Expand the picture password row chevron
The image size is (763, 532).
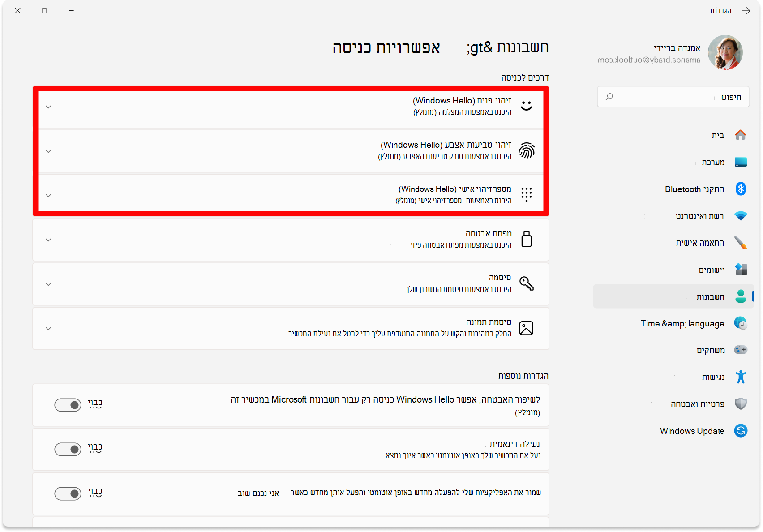click(48, 328)
